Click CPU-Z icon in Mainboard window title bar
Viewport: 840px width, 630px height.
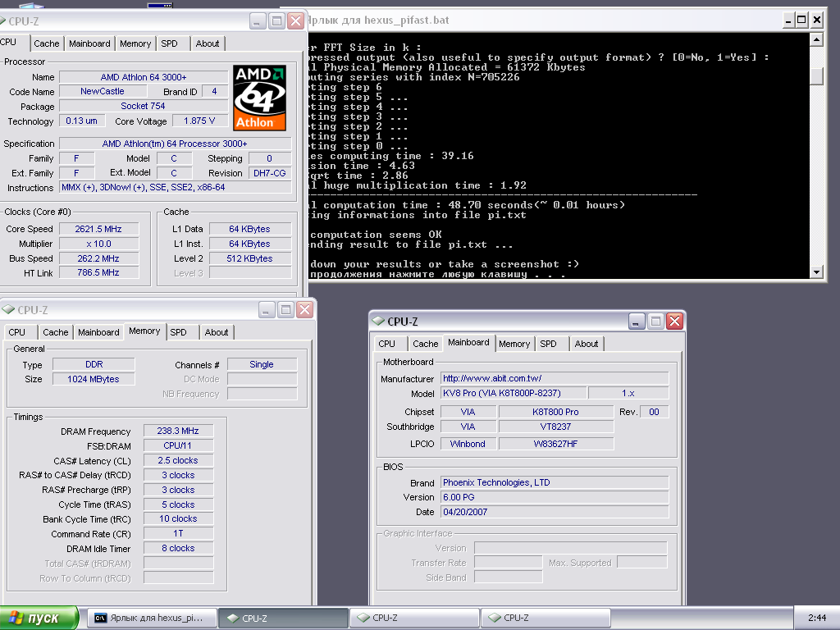[378, 321]
